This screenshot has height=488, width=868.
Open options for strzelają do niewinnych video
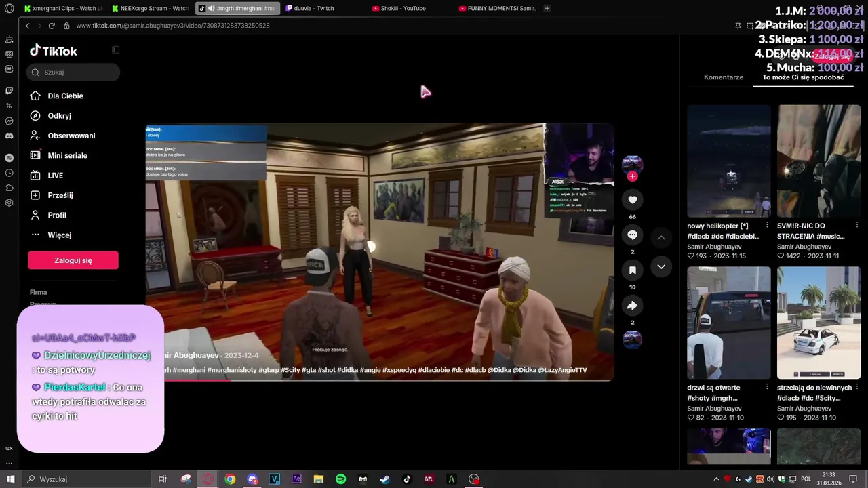point(857,388)
